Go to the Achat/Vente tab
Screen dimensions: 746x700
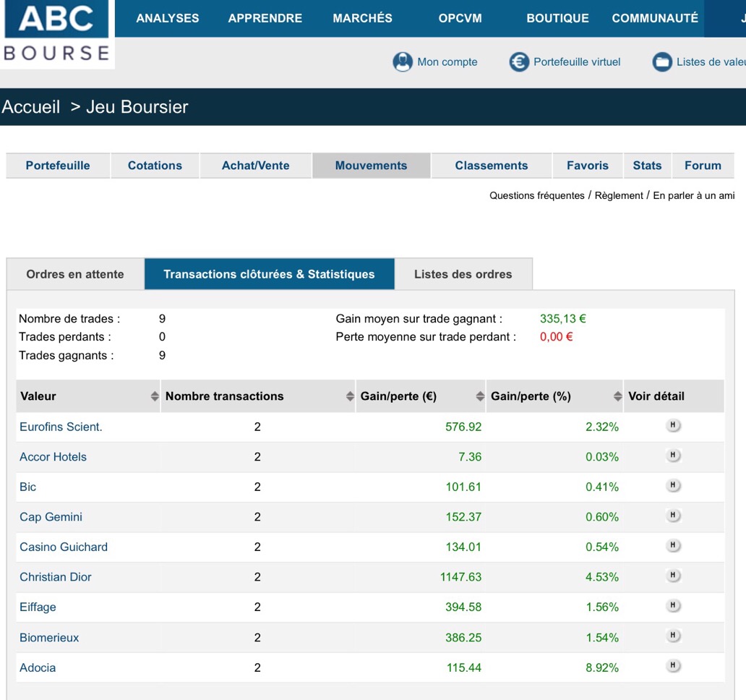pyautogui.click(x=255, y=166)
